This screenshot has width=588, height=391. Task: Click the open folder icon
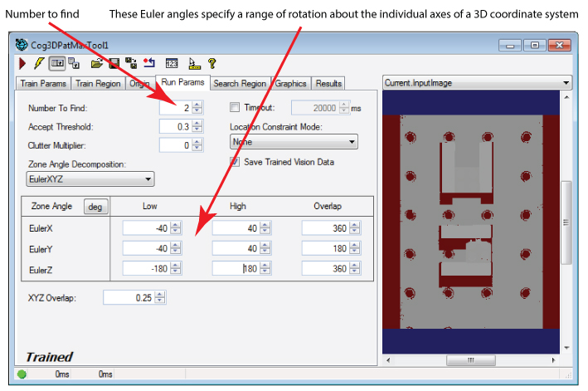(x=97, y=63)
